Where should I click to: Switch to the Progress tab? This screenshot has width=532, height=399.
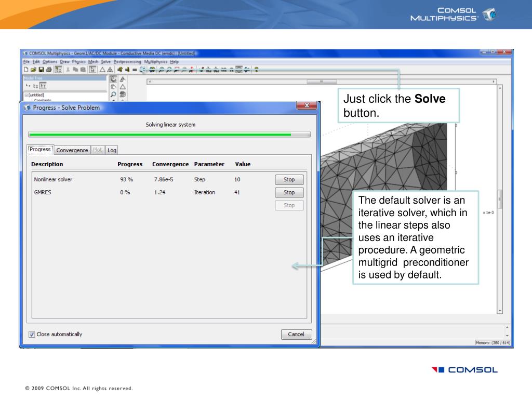(x=40, y=150)
